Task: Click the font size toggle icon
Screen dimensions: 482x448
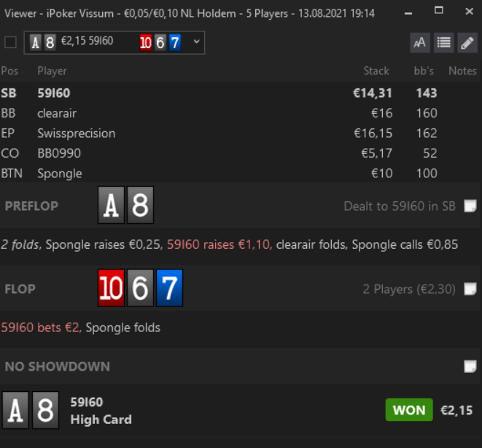Action: point(420,43)
